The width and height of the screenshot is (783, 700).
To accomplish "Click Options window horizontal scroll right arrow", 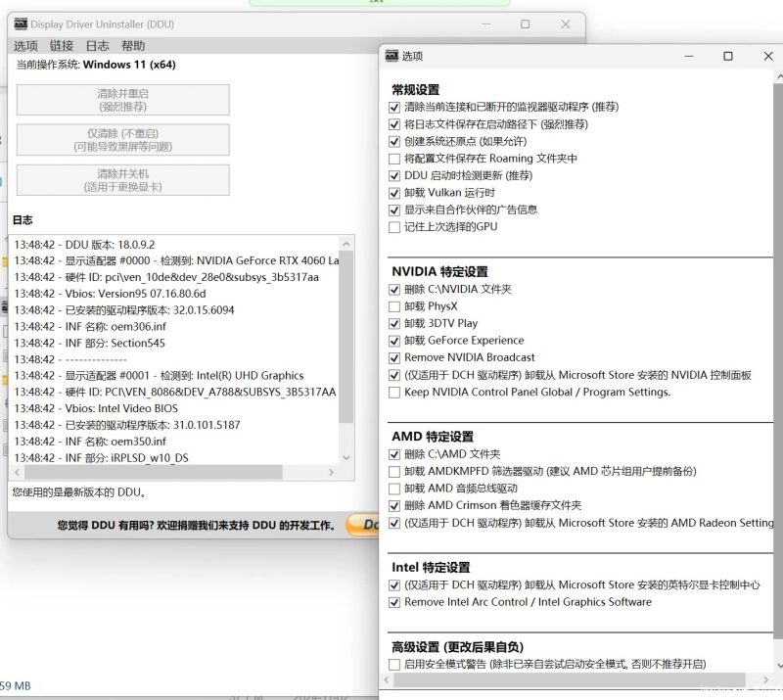I will tap(765, 679).
